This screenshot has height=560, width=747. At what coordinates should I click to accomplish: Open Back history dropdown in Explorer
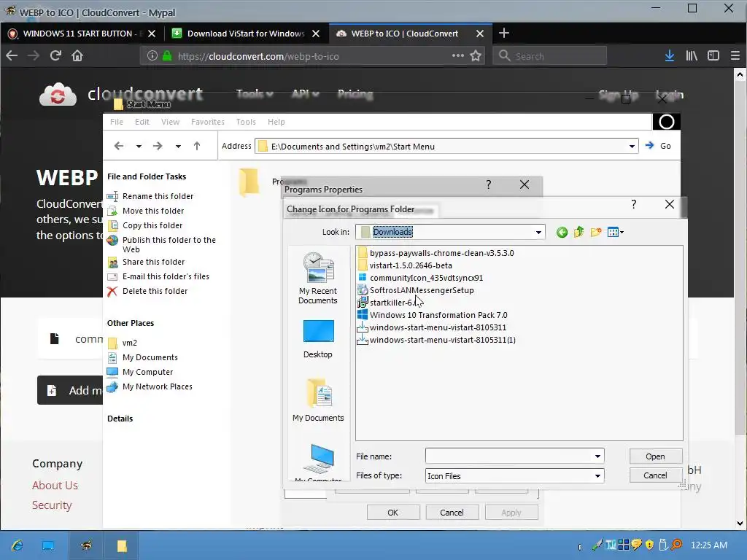[x=139, y=147]
